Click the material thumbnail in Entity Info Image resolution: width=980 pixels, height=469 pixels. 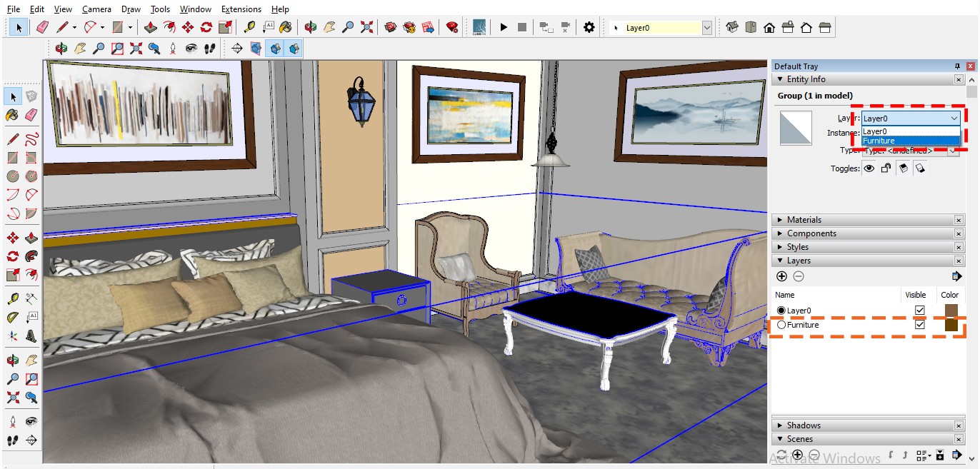click(x=796, y=127)
